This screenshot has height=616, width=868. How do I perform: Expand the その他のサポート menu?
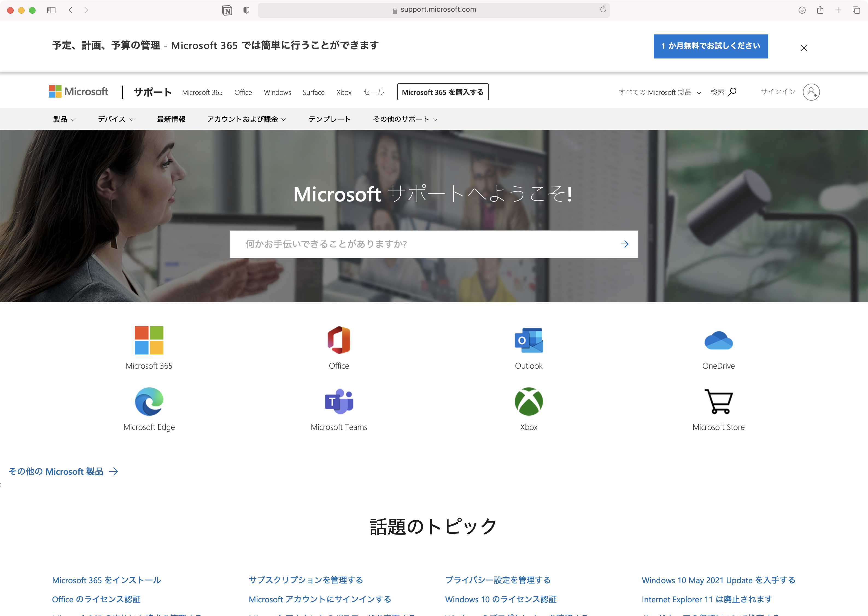[405, 119]
